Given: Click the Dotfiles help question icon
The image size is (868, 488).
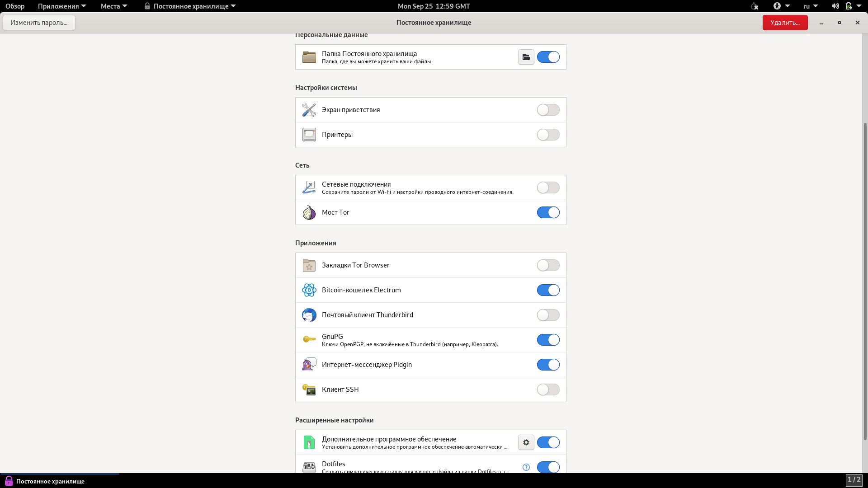Looking at the screenshot, I should tap(526, 467).
